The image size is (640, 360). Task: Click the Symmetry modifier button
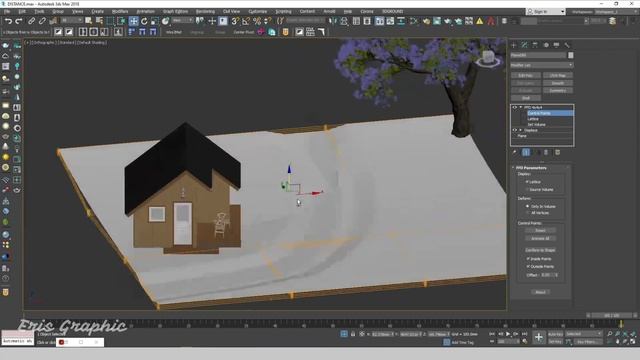558,91
